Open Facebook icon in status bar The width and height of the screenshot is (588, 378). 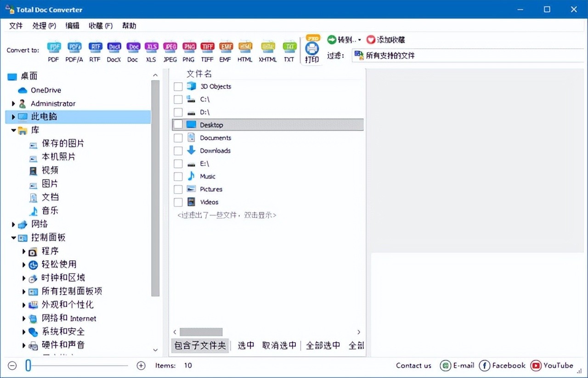[484, 366]
